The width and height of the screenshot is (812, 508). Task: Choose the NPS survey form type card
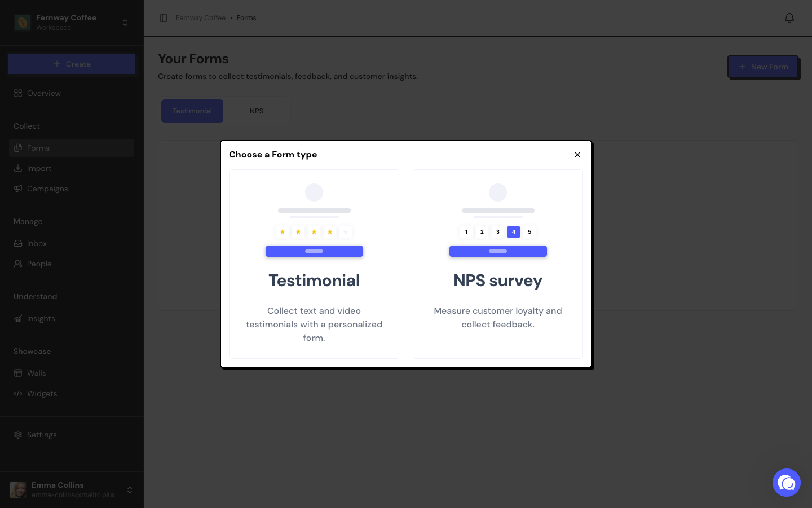coord(498,264)
